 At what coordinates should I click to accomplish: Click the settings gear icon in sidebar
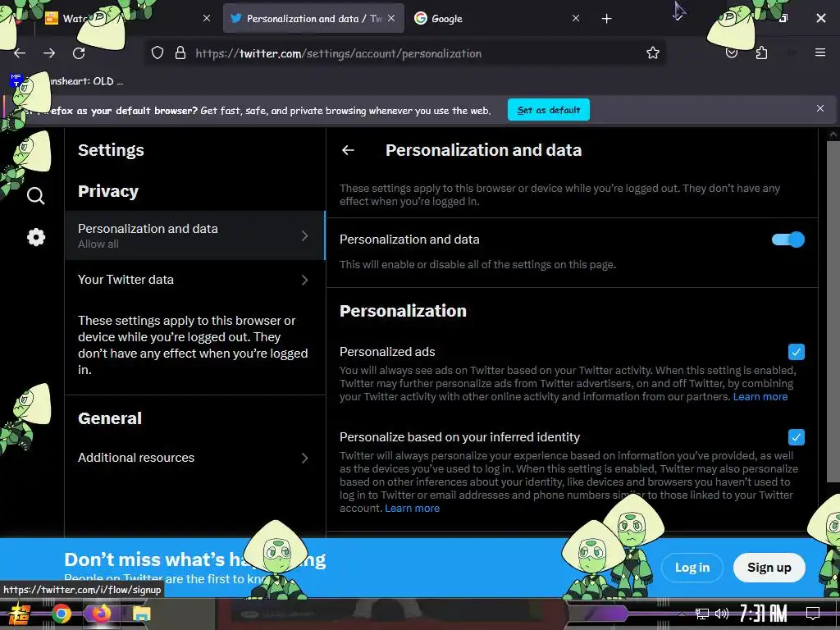[x=36, y=237]
